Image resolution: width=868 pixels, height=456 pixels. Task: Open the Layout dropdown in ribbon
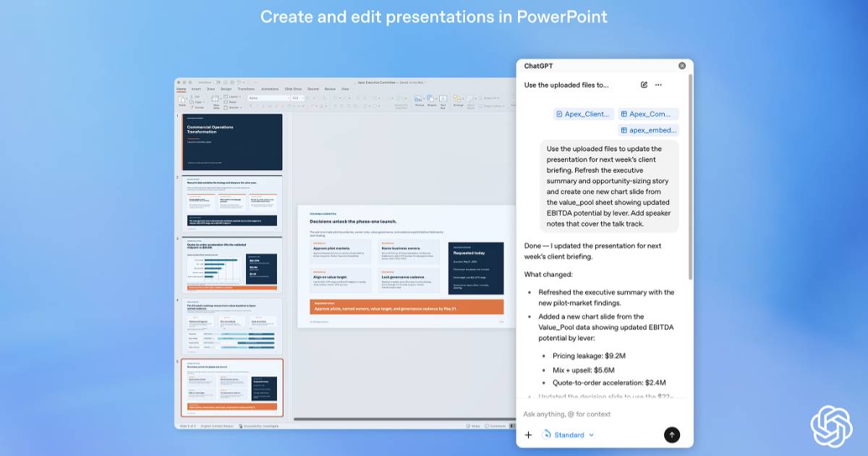(x=233, y=96)
